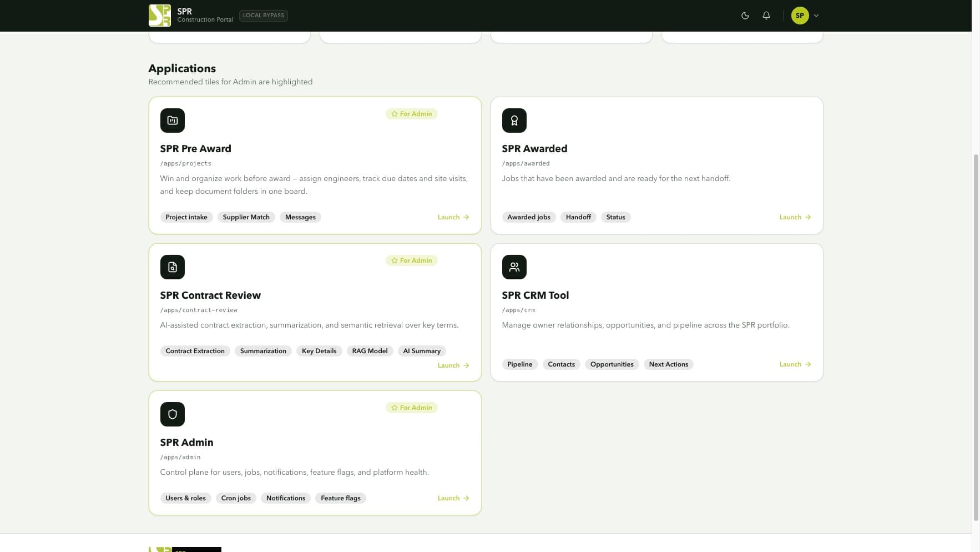Image resolution: width=980 pixels, height=552 pixels.
Task: Click For Admin badge on SPR Admin
Action: (411, 408)
